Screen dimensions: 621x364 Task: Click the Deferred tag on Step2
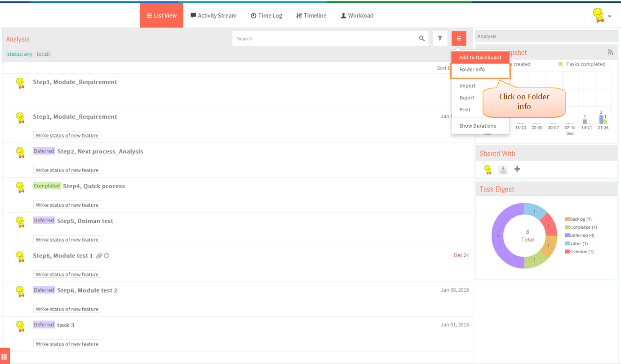pos(44,151)
